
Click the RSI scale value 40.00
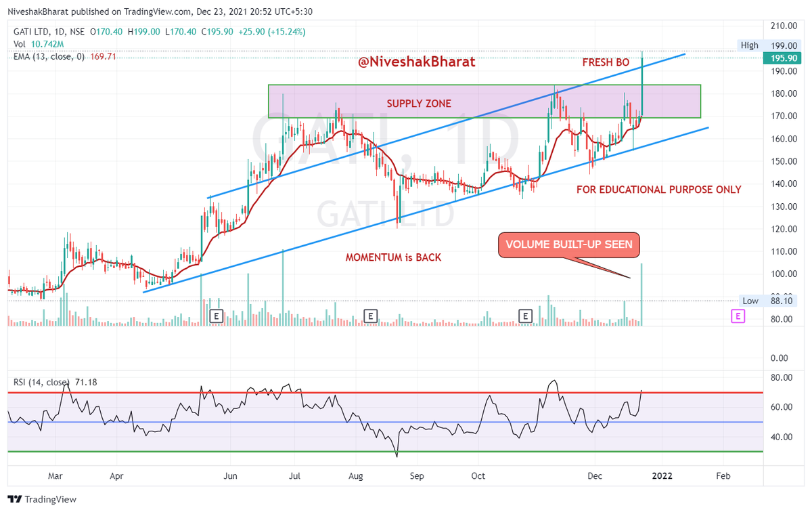click(781, 437)
